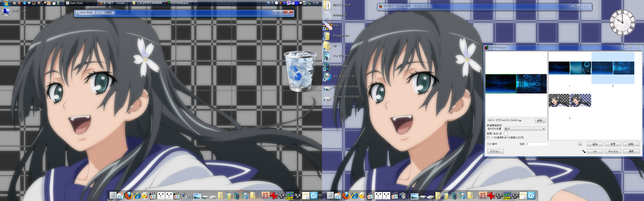This screenshot has width=644, height=201.
Task: Open the torii gate icon in gray-wallpaper dock
Action: tap(265, 195)
